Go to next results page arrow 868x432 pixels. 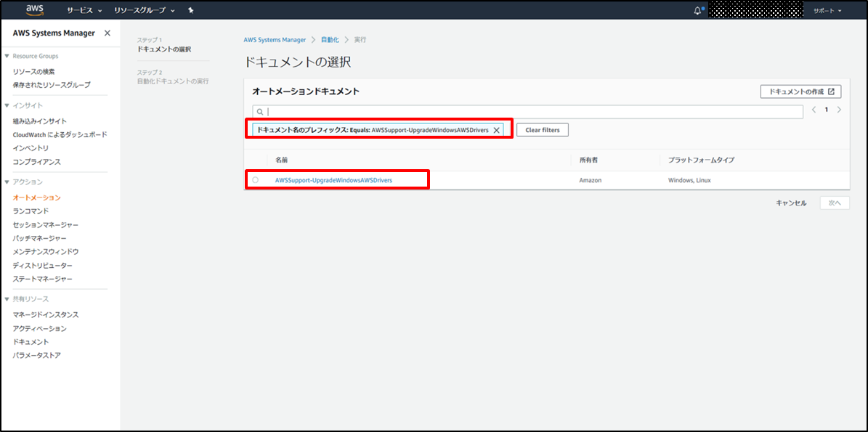click(x=839, y=110)
